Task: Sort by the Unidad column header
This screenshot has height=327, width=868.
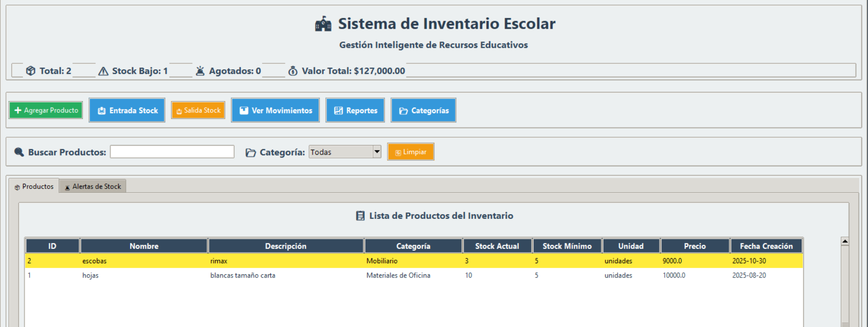Action: coord(631,246)
